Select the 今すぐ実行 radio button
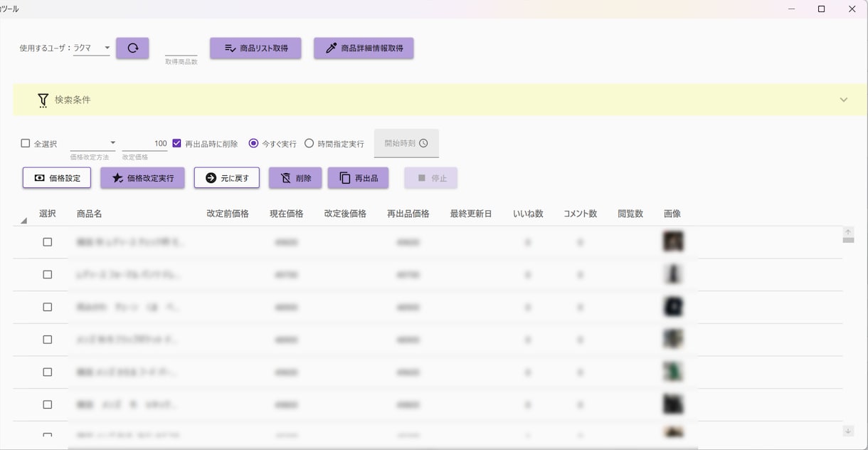Image resolution: width=868 pixels, height=450 pixels. 253,143
